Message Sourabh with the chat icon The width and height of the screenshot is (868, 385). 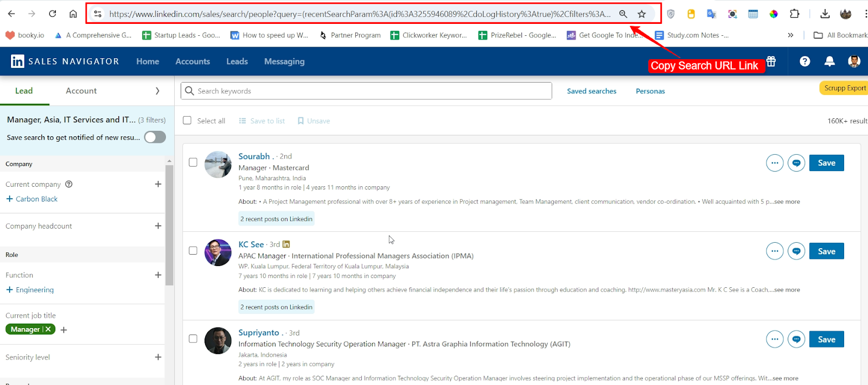point(796,163)
